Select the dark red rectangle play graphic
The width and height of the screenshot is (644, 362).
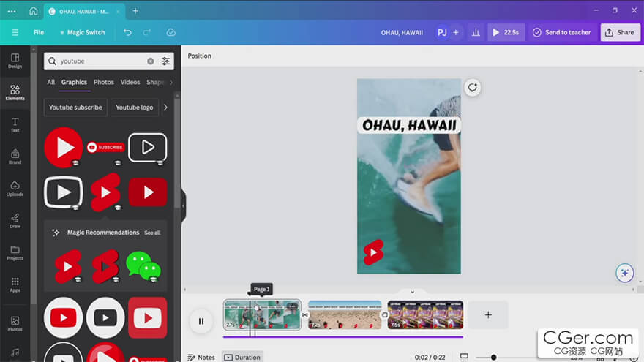point(148,192)
